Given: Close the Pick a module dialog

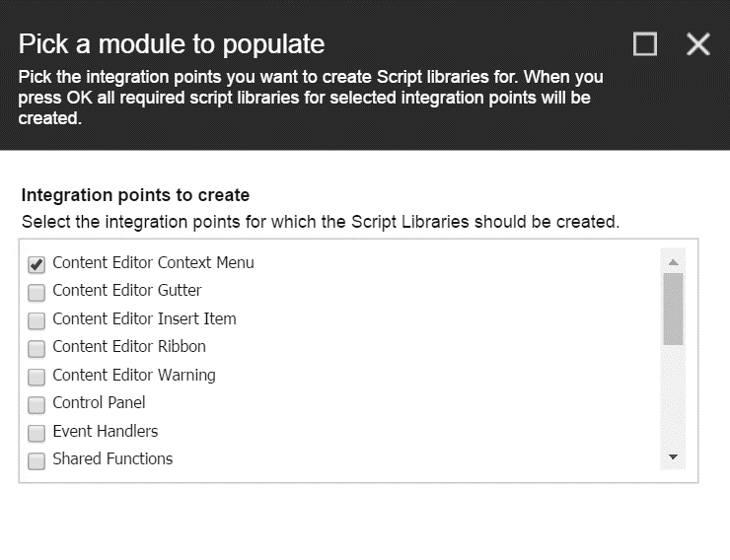Looking at the screenshot, I should point(697,44).
